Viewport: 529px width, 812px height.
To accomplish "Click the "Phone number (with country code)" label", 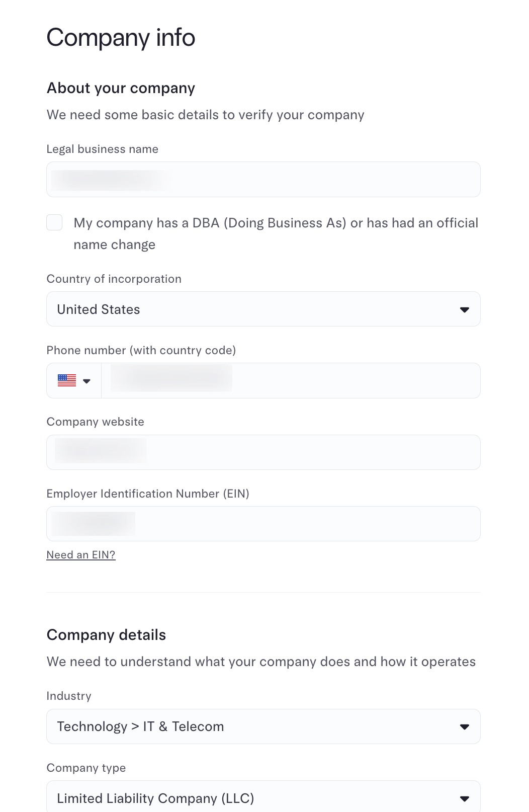I will [x=141, y=350].
